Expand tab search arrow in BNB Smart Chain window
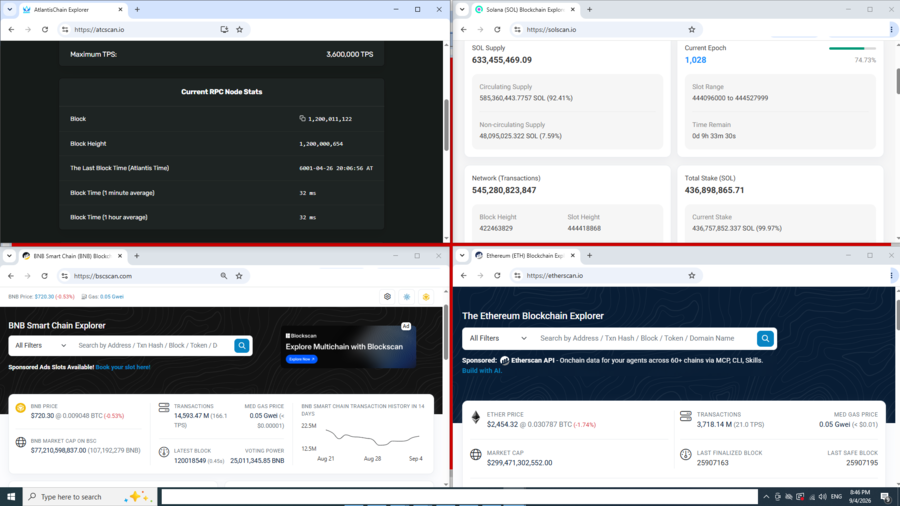Screen dimensions: 900x506 pos(9,256)
